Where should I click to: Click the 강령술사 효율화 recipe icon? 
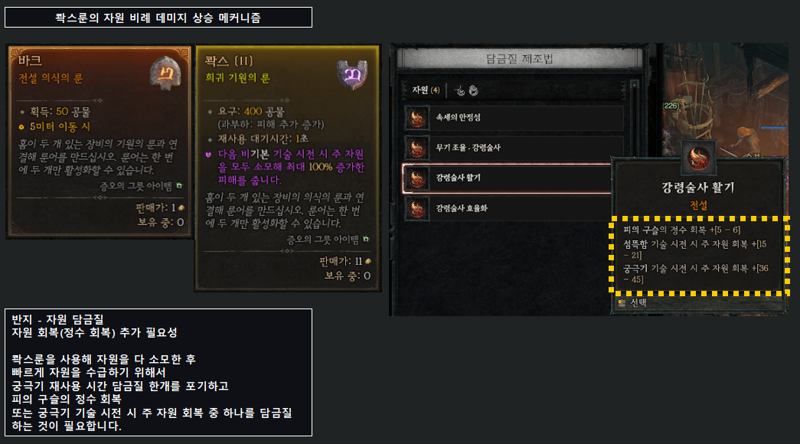click(x=417, y=209)
